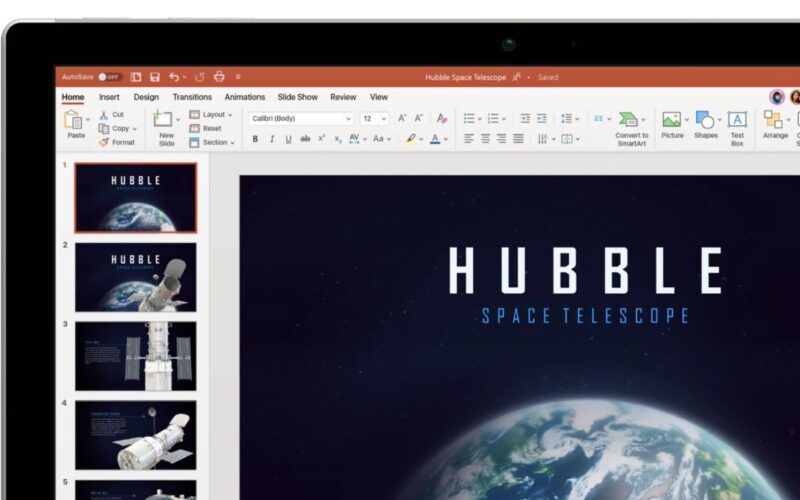Click the Redo icon in title bar
The image size is (800, 500).
[x=199, y=77]
